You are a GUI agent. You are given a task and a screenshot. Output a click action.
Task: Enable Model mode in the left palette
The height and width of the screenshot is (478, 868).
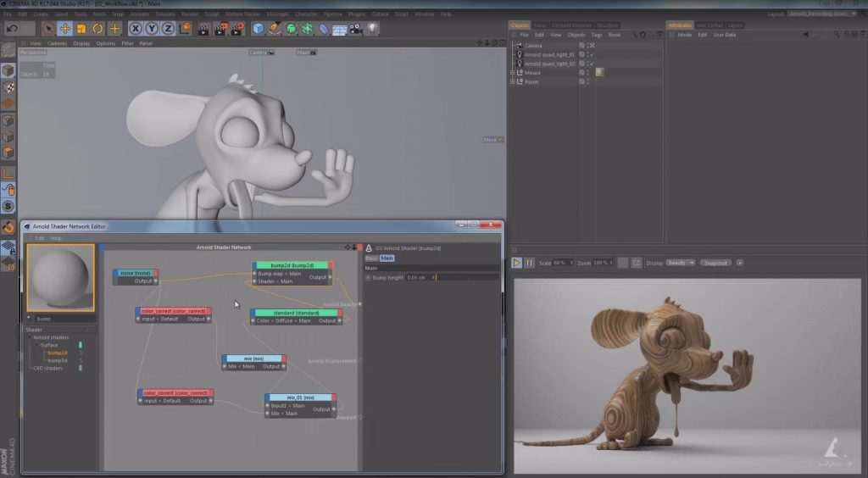tap(8, 70)
